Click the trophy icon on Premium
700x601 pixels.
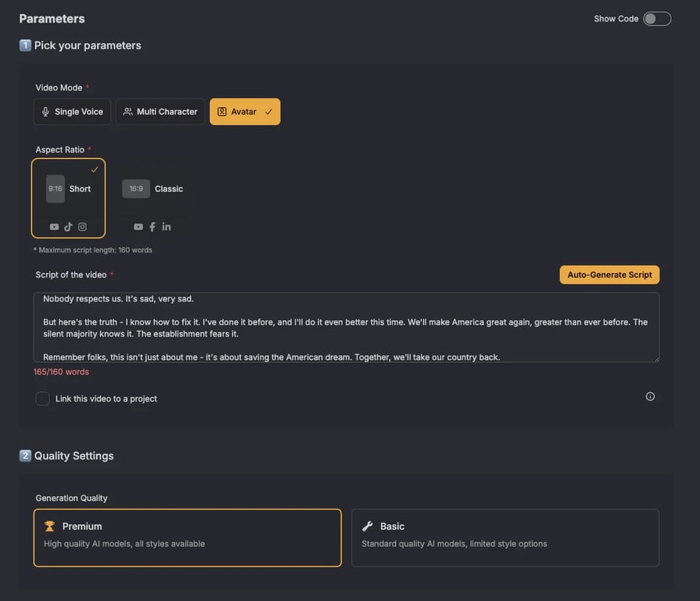pos(49,527)
